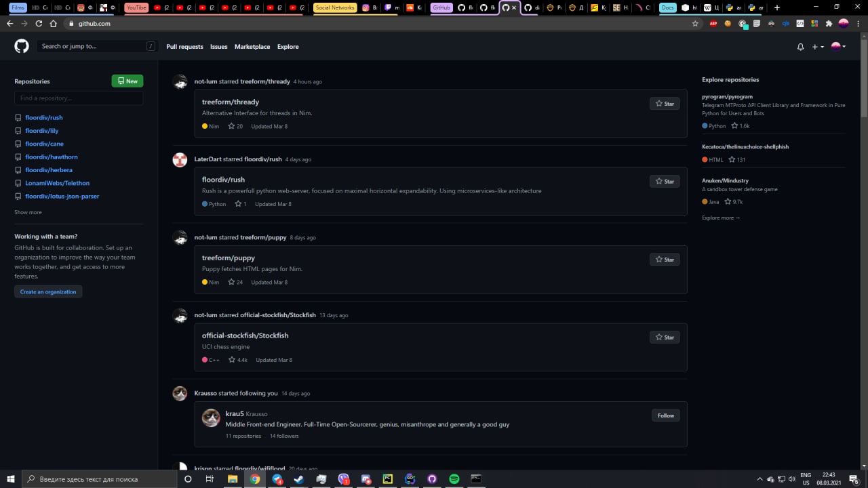Open the Explore menu item
868x488 pixels.
(288, 47)
